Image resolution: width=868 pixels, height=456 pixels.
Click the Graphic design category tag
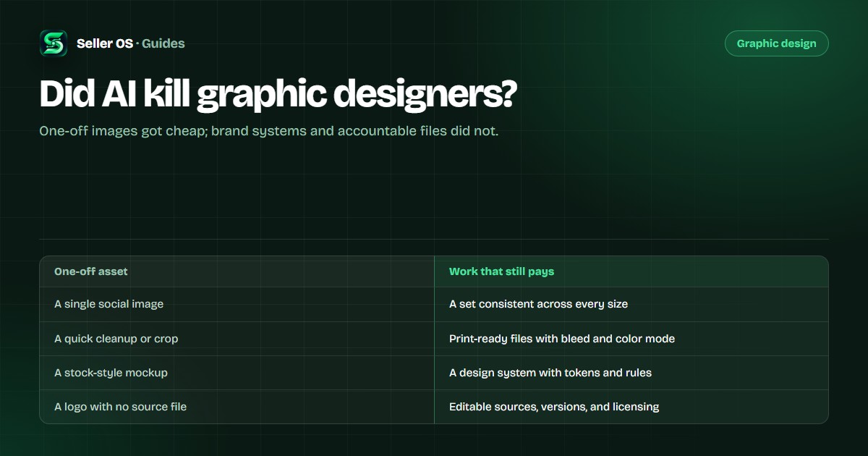click(x=776, y=43)
